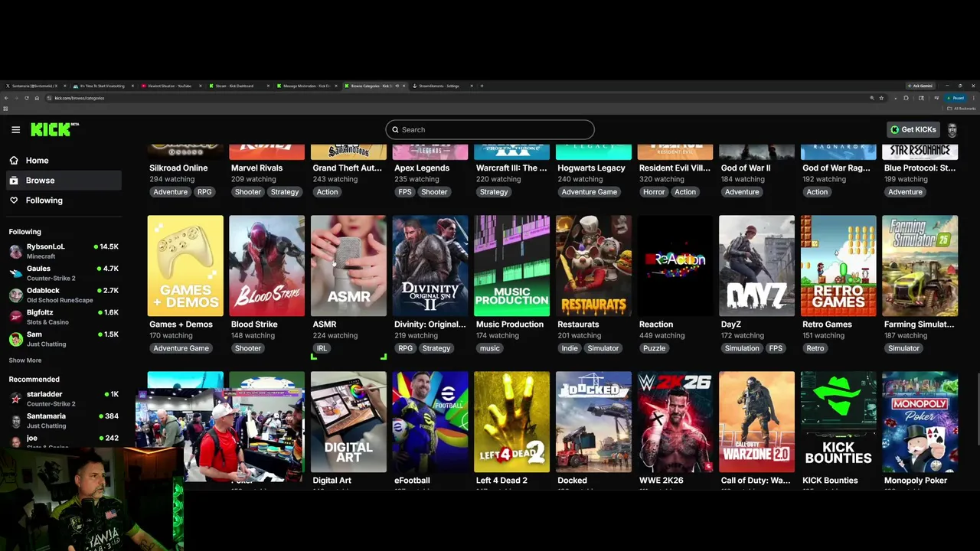
Task: Click the Puzzle tag under Reaction
Action: coord(655,348)
